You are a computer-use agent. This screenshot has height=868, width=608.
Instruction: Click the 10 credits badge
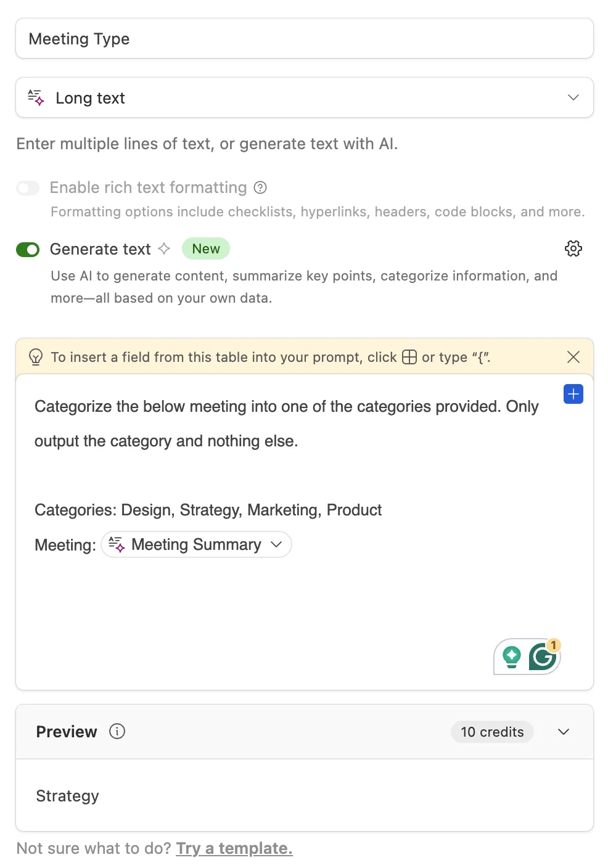[492, 732]
